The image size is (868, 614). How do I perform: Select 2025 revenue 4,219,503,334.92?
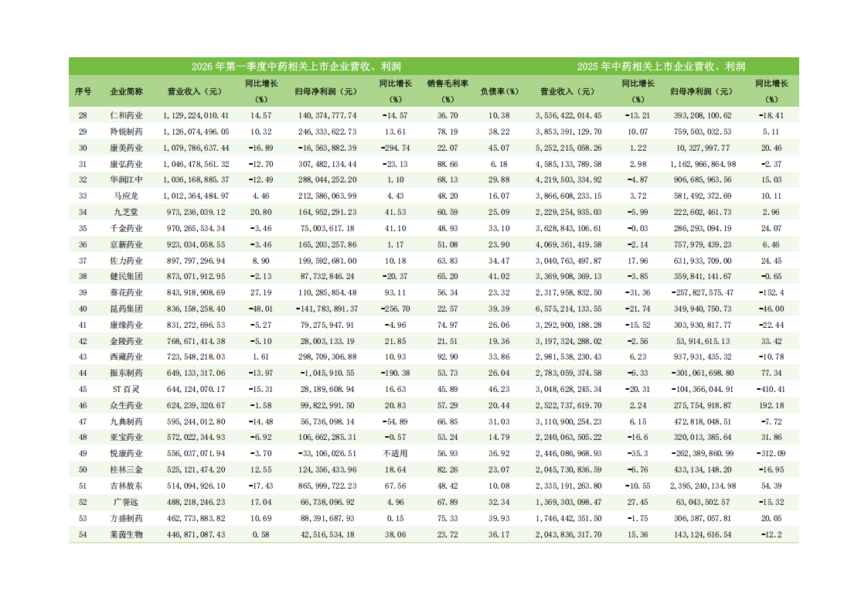[x=569, y=180]
